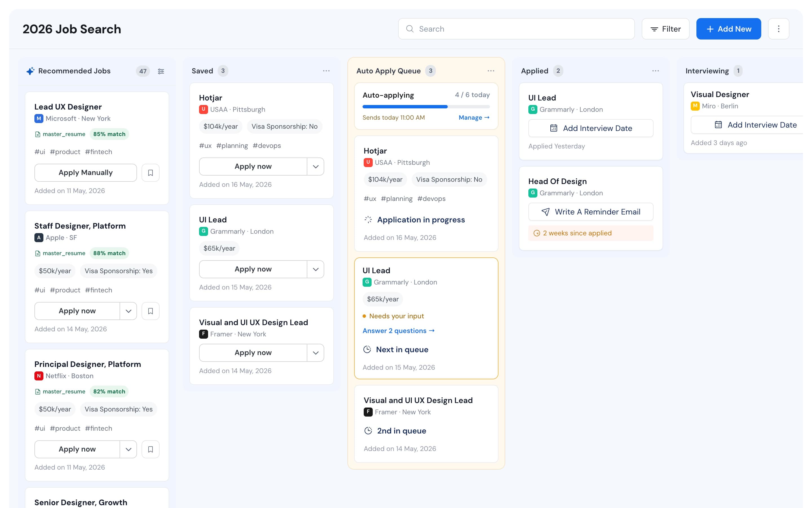Open the Applied column three-dot menu

(656, 71)
